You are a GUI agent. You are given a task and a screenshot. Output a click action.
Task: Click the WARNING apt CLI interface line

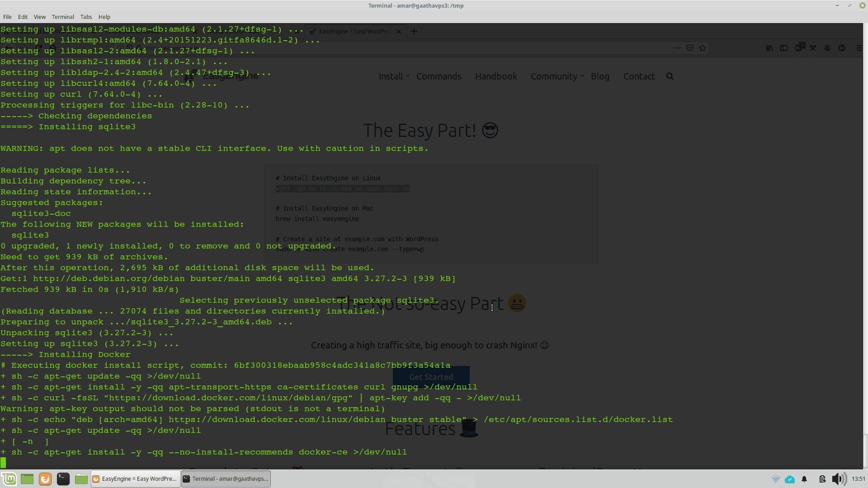coord(214,149)
